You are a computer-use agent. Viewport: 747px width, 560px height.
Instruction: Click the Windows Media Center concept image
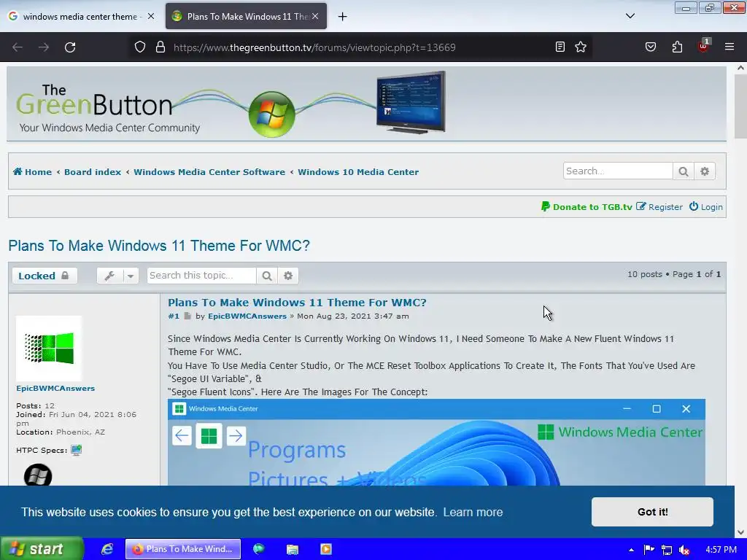tap(436, 443)
